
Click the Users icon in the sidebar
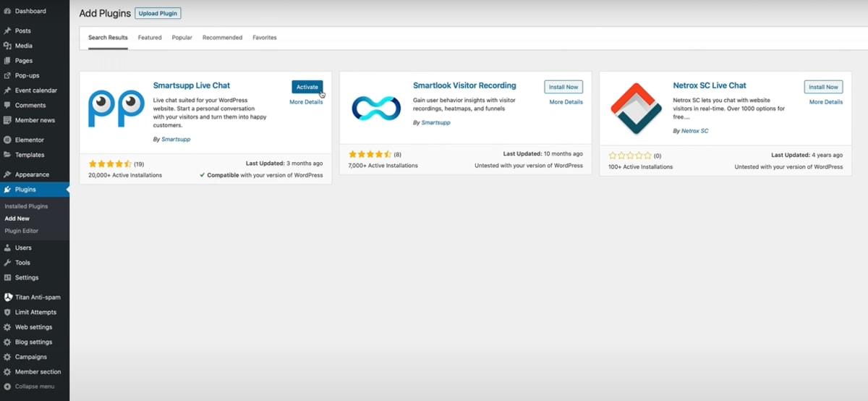point(7,248)
